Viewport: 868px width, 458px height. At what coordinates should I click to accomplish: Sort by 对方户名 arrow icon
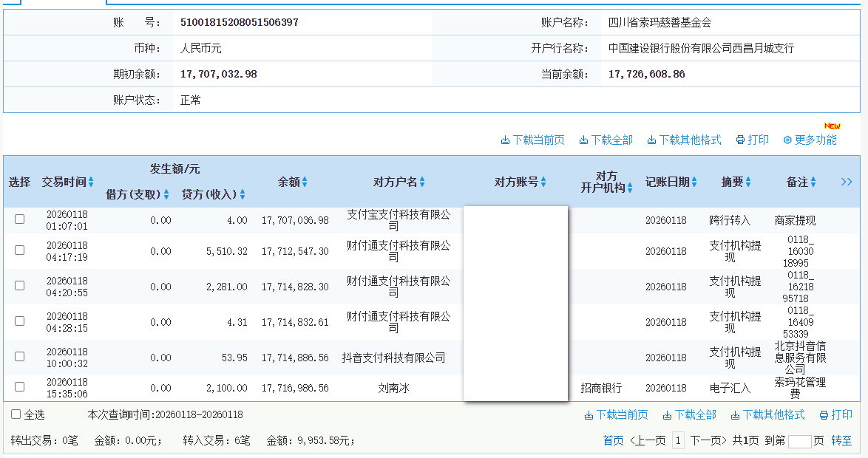click(422, 182)
